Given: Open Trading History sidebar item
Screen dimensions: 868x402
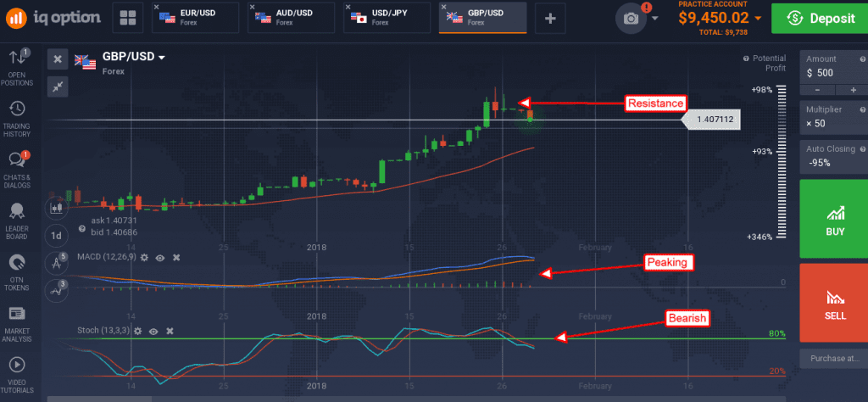Looking at the screenshot, I should click(17, 119).
